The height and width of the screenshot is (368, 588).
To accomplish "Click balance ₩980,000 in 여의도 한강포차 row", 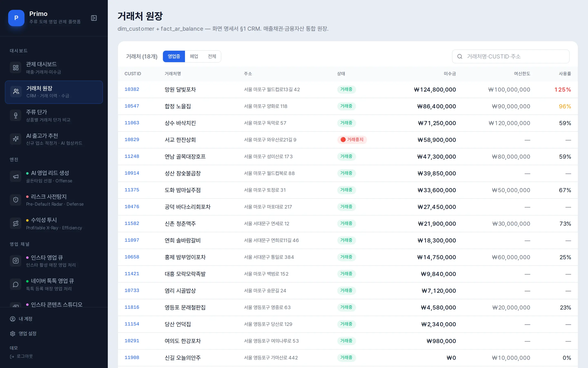I will 441,341.
